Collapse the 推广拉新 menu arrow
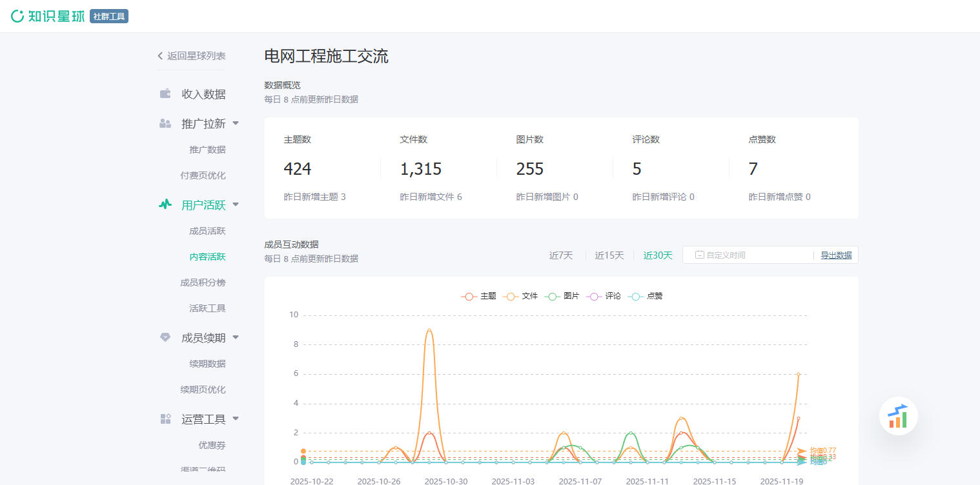Image resolution: width=980 pixels, height=485 pixels. point(236,123)
